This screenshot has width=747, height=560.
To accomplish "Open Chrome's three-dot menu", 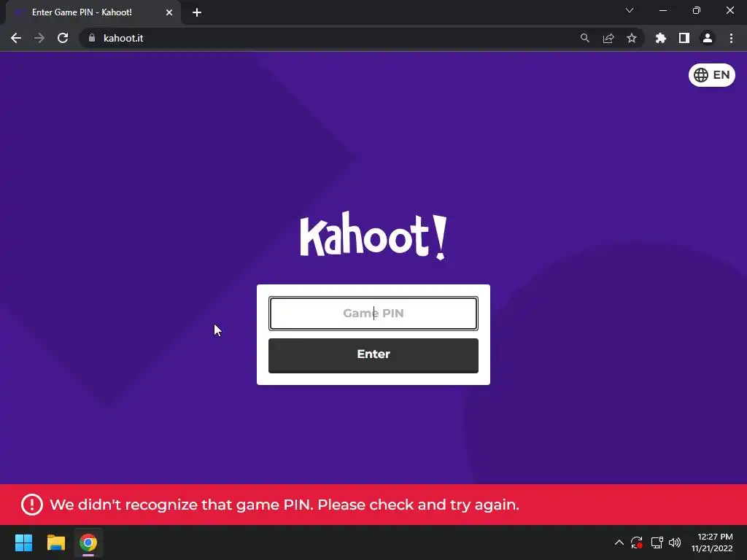I will point(731,38).
